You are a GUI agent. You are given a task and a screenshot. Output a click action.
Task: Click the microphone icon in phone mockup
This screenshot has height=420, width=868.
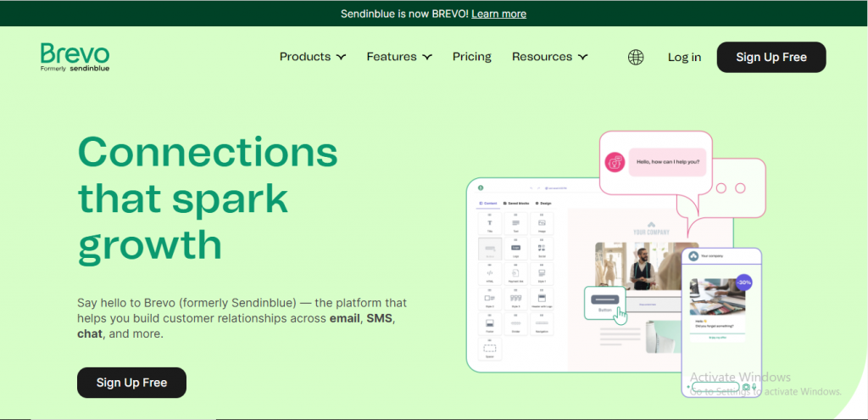tap(754, 387)
